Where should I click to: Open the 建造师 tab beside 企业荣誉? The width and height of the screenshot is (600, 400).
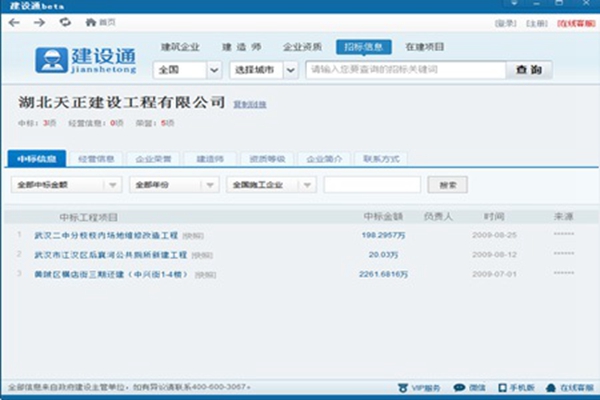pos(210,159)
